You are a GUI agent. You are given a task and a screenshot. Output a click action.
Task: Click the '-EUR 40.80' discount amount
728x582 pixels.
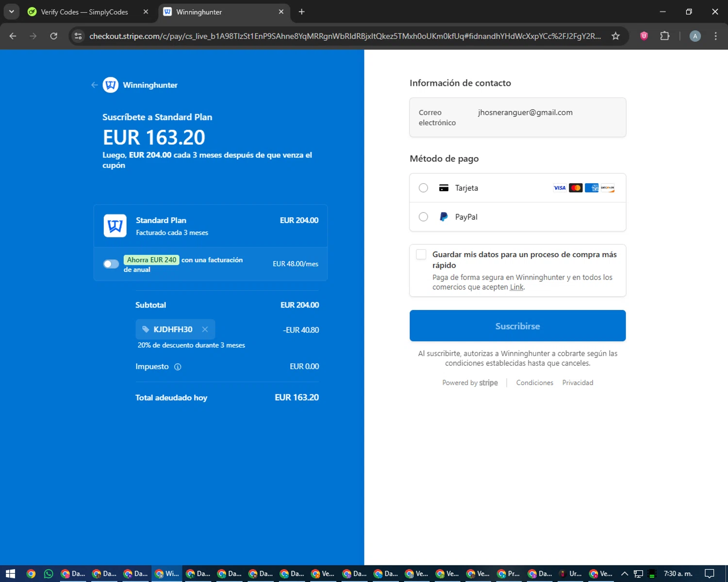click(x=301, y=330)
